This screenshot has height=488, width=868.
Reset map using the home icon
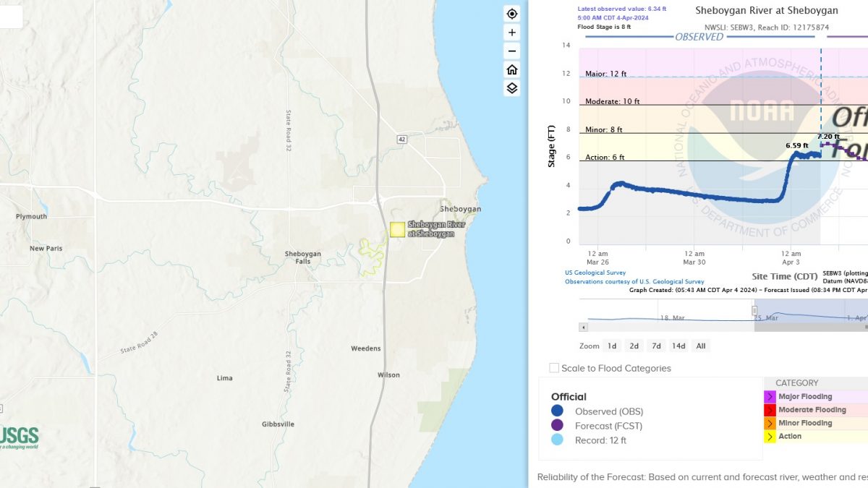coord(512,69)
